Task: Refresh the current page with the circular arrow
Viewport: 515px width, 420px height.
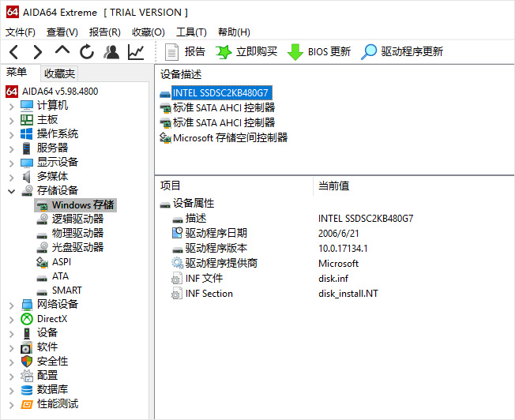Action: coord(87,52)
